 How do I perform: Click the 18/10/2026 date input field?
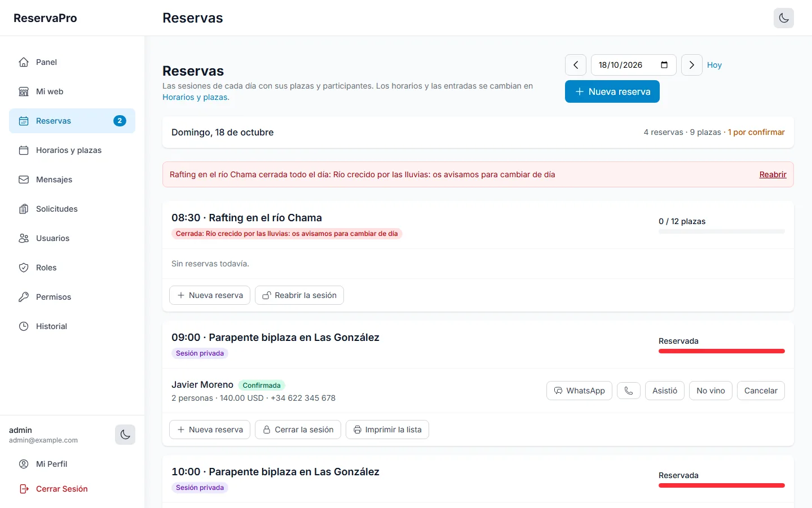(x=633, y=65)
